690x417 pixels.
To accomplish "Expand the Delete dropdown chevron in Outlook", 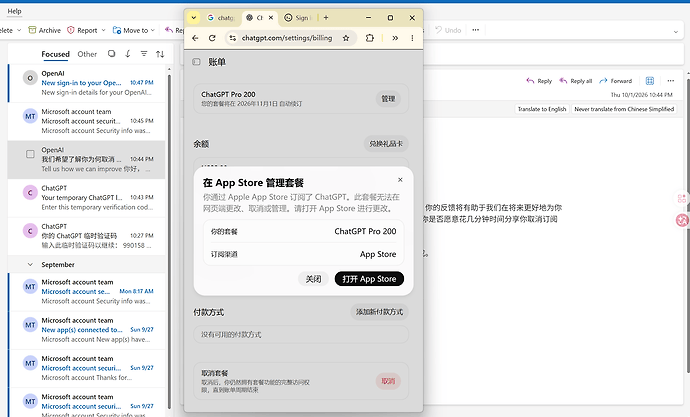I will 19,30.
